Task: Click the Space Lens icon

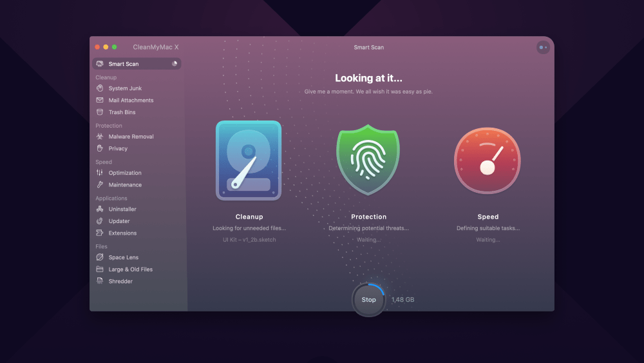Action: point(100,257)
